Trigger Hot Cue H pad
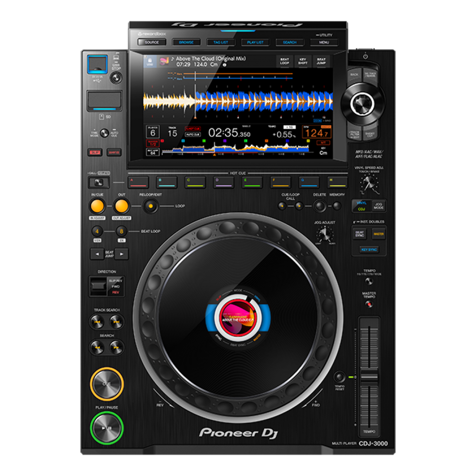This screenshot has width=476, height=476. click(337, 182)
